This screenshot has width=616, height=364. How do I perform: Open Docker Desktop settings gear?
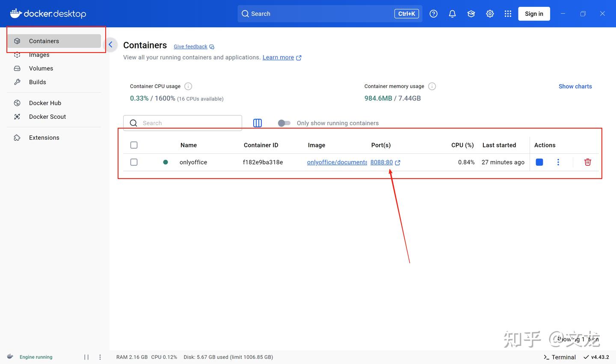click(490, 14)
